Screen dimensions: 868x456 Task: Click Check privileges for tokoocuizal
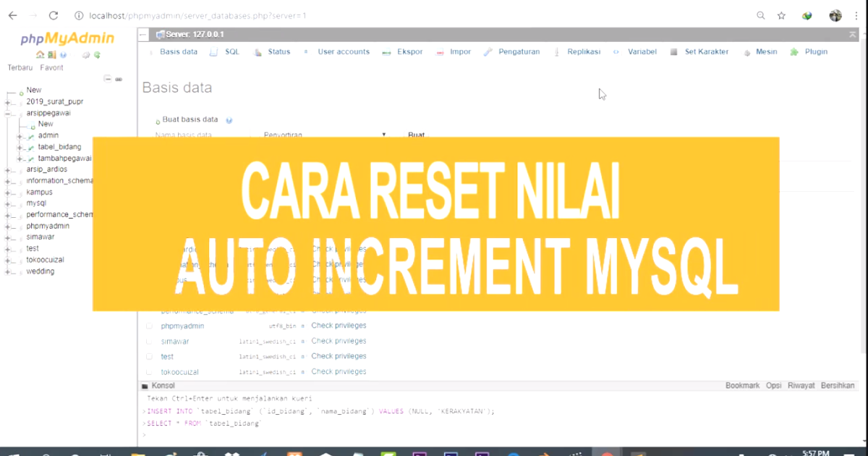(x=339, y=371)
